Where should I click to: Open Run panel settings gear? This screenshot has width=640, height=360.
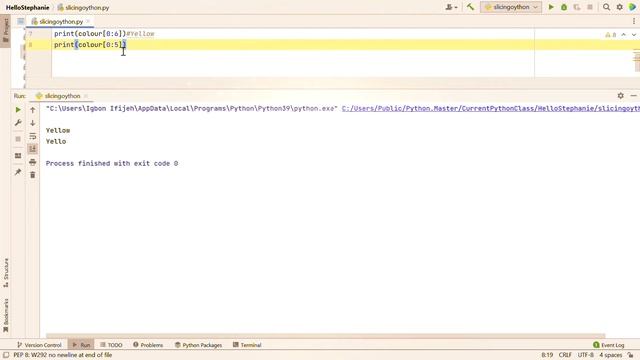click(620, 96)
